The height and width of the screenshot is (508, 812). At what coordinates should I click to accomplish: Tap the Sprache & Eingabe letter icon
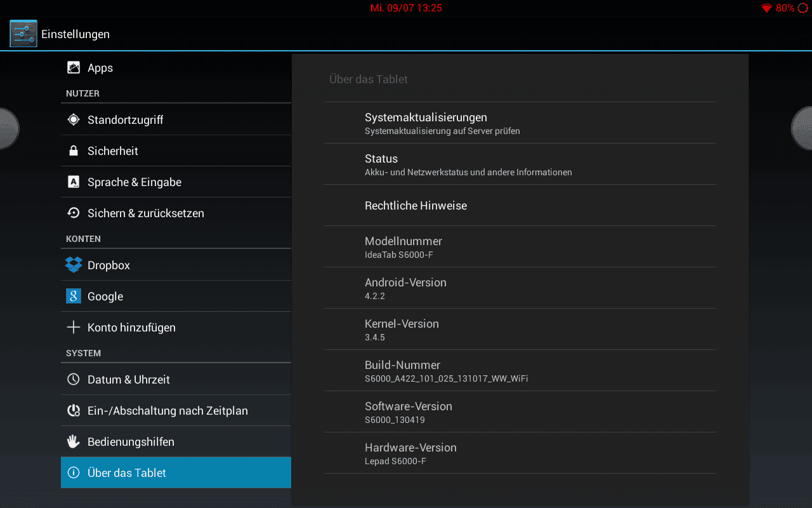pos(74,182)
